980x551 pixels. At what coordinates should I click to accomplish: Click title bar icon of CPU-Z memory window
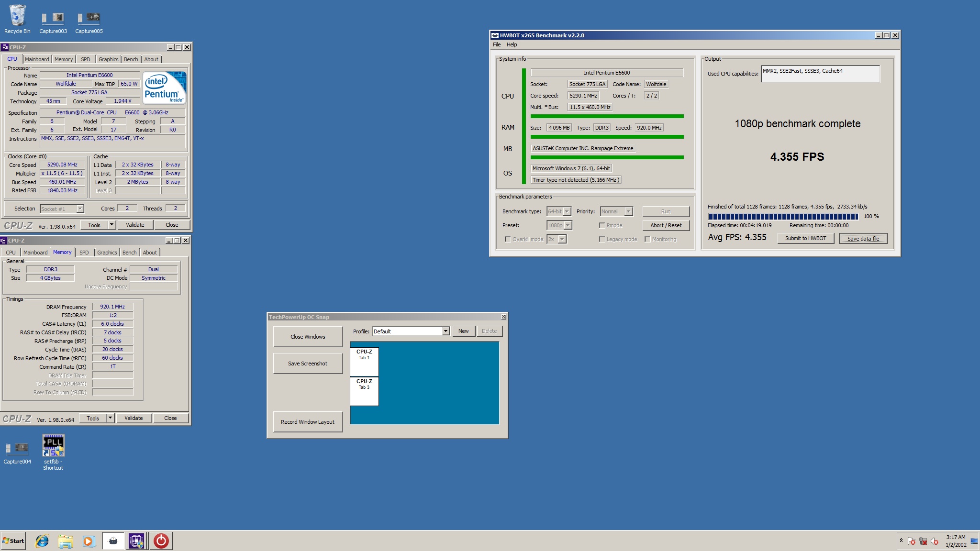(x=4, y=241)
